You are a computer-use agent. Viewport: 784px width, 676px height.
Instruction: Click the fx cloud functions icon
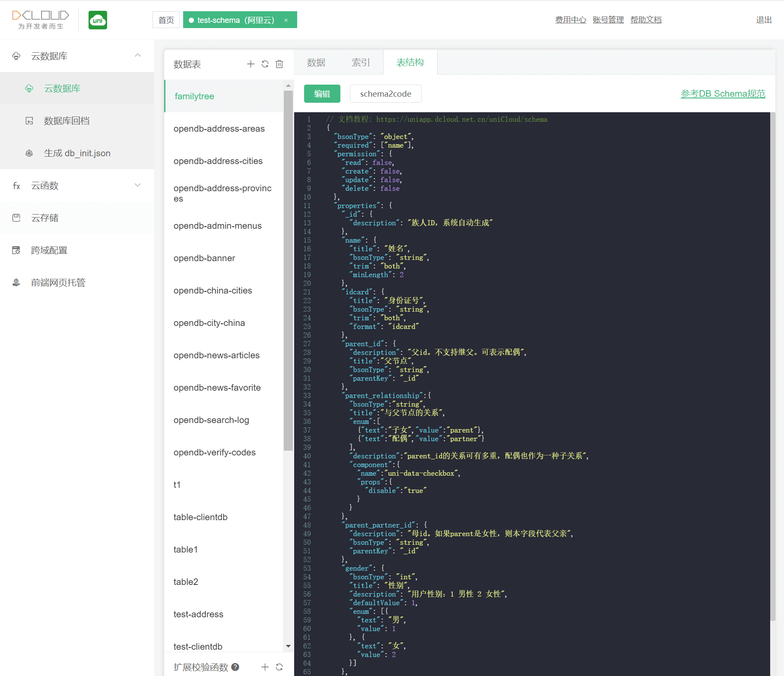tap(16, 186)
